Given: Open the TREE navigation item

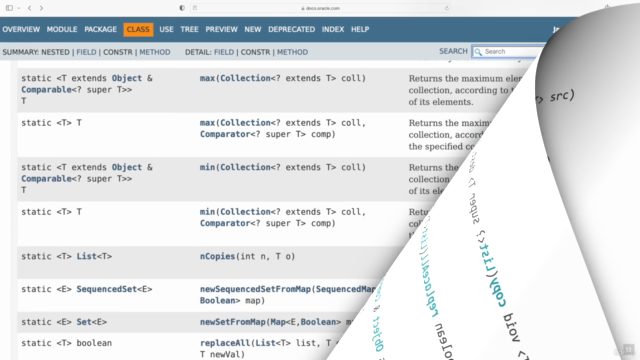Looking at the screenshot, I should point(189,29).
